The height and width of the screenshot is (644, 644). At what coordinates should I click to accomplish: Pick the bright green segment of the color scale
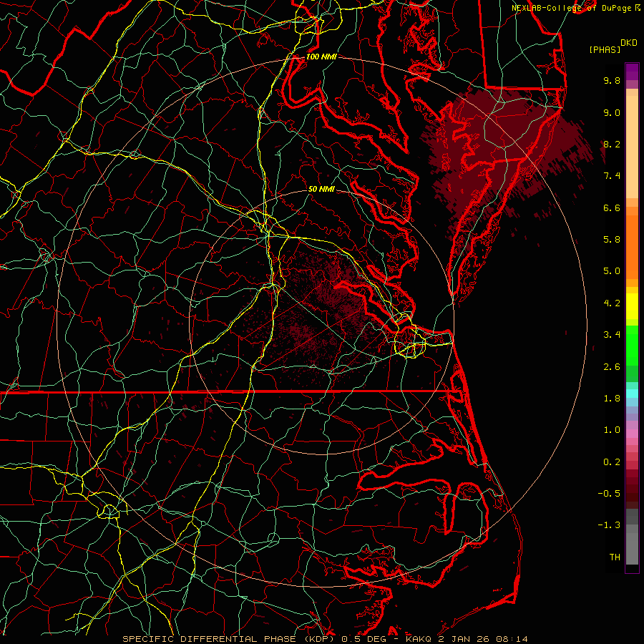tap(632, 345)
